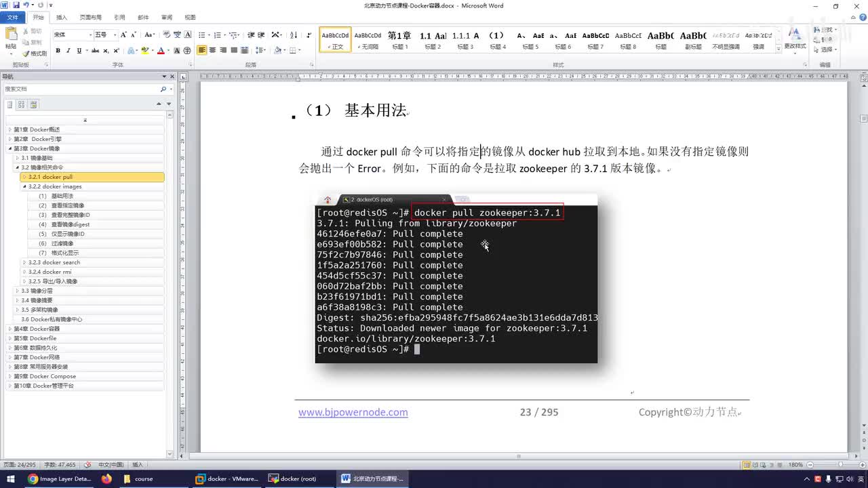Viewport: 868px width, 488px height.
Task: Switch to the 页面布局 ribbon tab
Action: [x=91, y=18]
